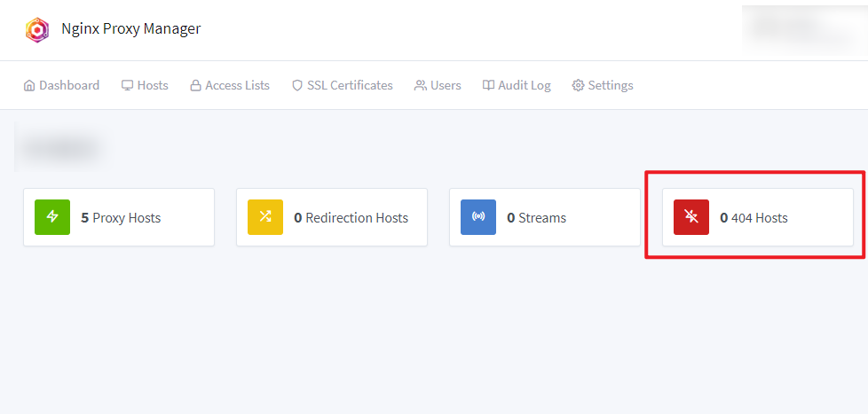868x414 pixels.
Task: Click the padlock icon beside Access Lists
Action: pyautogui.click(x=196, y=86)
